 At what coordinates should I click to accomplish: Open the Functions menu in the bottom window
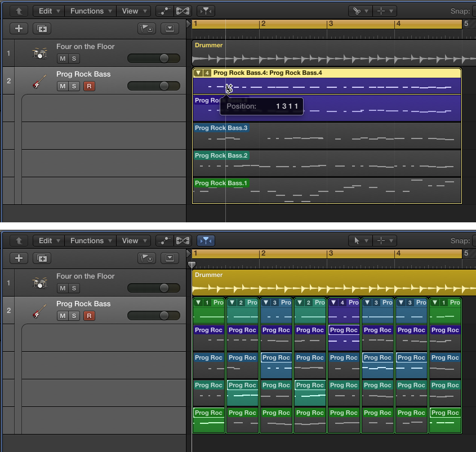tap(91, 241)
